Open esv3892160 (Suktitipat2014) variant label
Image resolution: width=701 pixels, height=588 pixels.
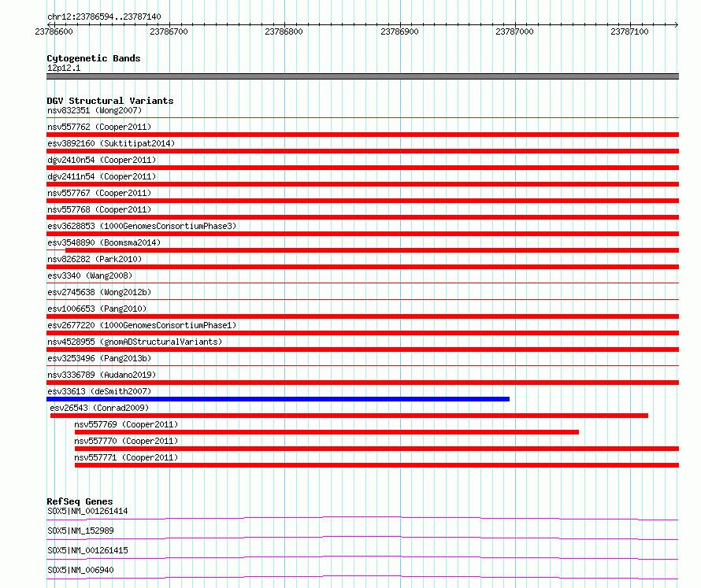pos(111,143)
